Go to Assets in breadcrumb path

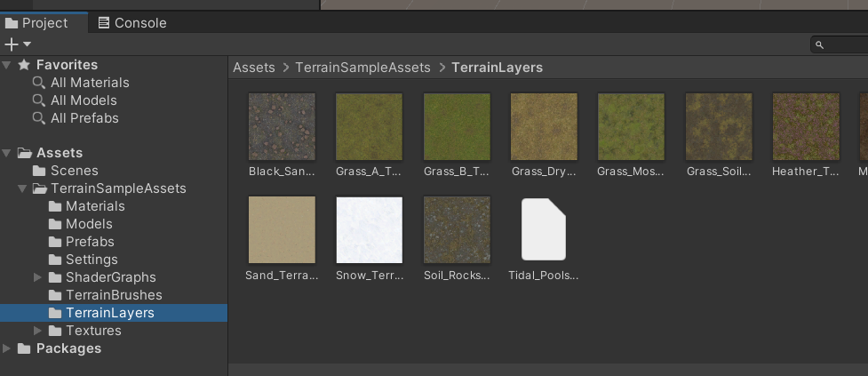254,68
